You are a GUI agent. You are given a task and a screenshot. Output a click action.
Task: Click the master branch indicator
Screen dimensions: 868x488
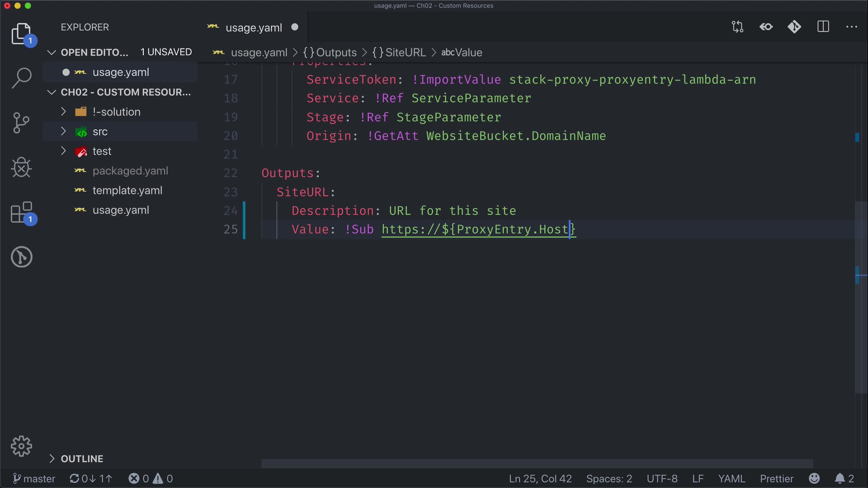pyautogui.click(x=34, y=479)
